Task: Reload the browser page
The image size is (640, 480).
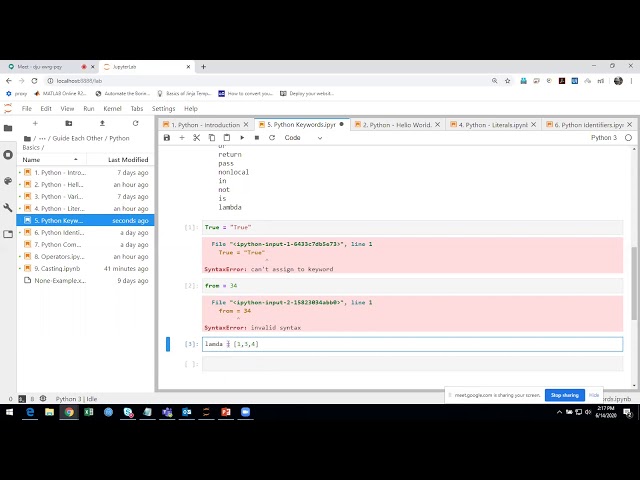Action: (x=34, y=81)
